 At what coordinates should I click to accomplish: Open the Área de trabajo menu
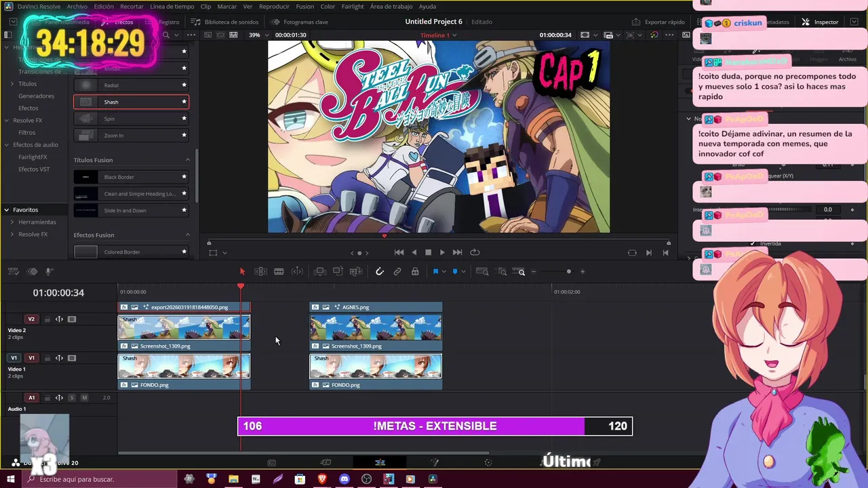pyautogui.click(x=391, y=6)
